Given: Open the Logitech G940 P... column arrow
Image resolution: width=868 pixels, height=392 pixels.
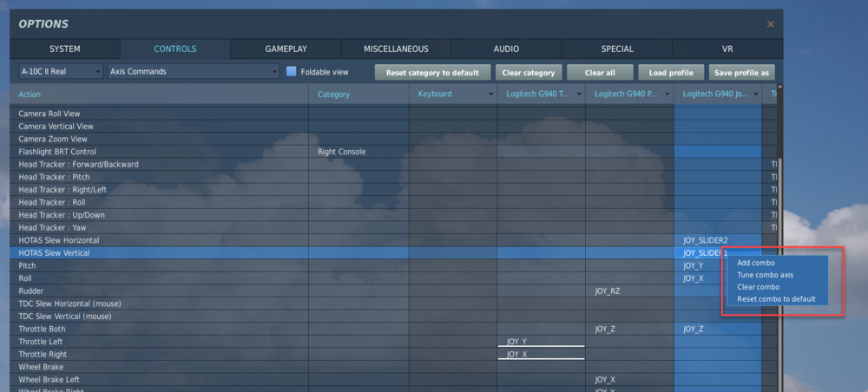Looking at the screenshot, I should (x=667, y=95).
